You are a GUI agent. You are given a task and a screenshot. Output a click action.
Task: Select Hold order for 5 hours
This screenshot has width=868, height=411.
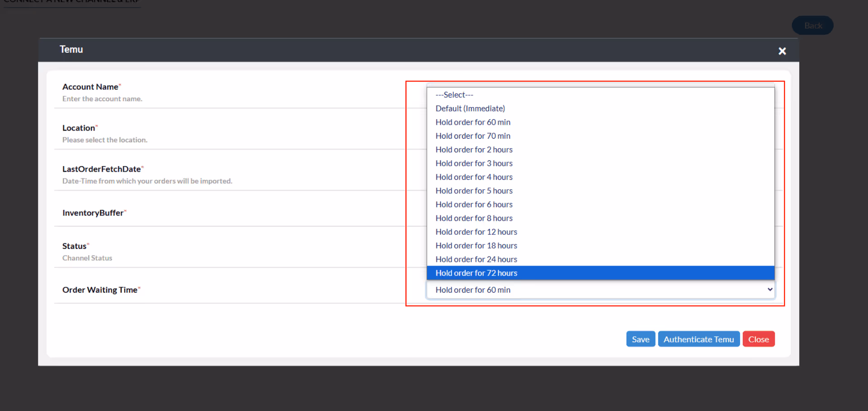[600, 191]
